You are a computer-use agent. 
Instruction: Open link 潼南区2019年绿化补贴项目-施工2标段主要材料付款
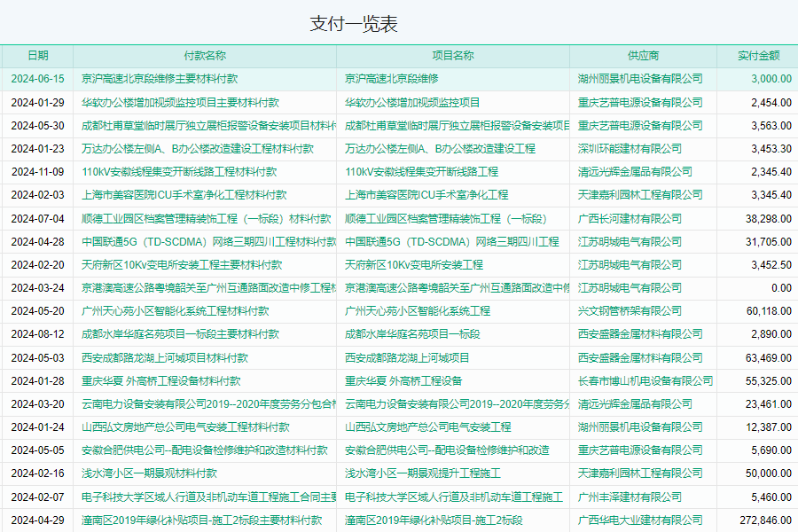click(202, 520)
